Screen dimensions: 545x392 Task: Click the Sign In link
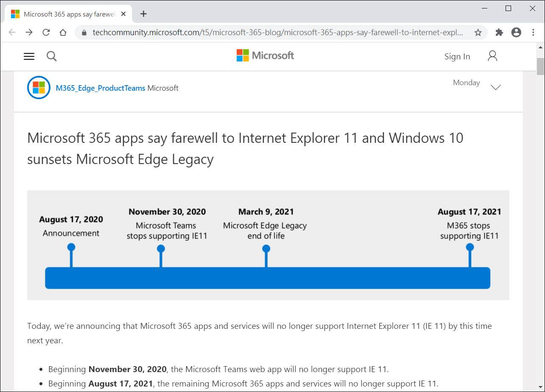click(457, 56)
